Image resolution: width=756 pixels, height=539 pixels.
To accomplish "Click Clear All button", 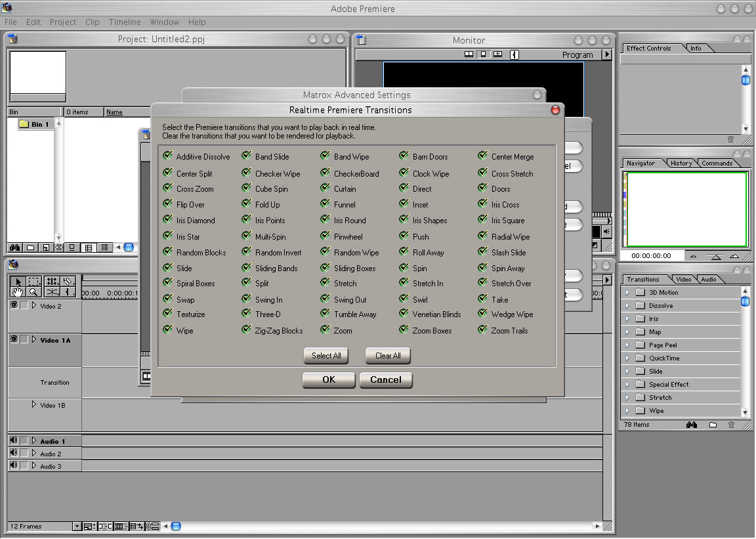I will (x=388, y=356).
